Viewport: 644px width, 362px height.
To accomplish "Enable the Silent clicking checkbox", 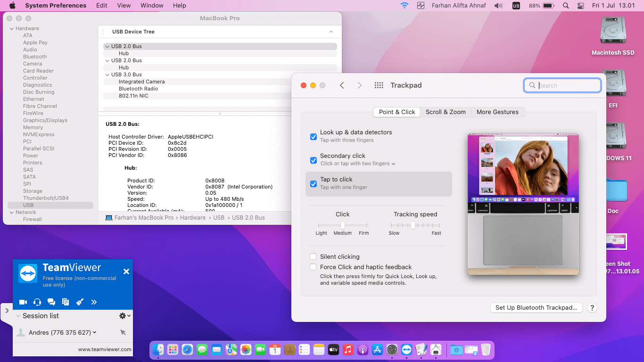I will (x=313, y=257).
